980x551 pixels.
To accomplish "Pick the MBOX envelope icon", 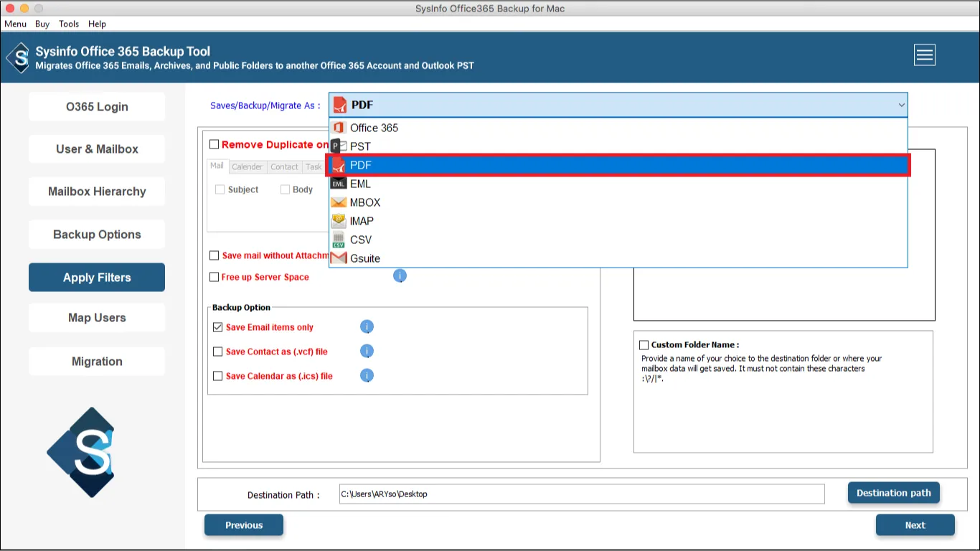I will pyautogui.click(x=339, y=202).
